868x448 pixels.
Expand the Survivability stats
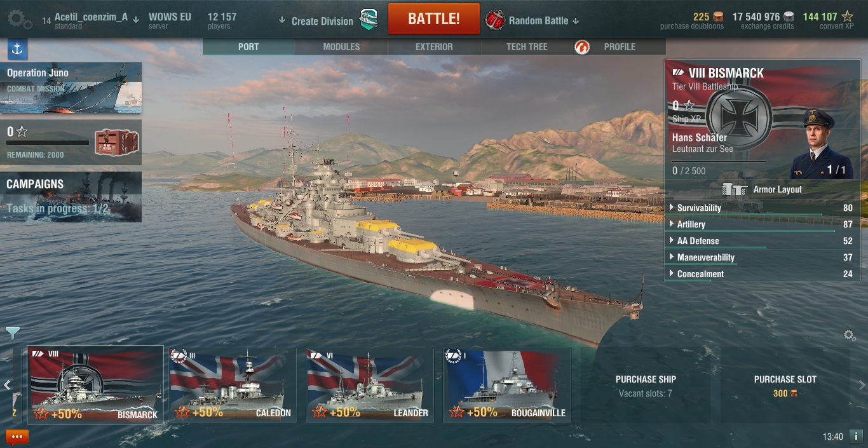point(760,208)
